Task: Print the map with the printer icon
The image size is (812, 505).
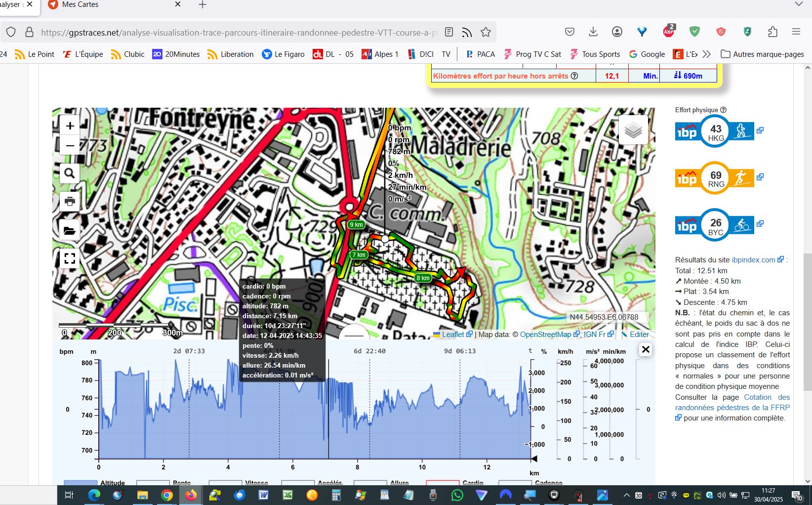Action: point(70,202)
